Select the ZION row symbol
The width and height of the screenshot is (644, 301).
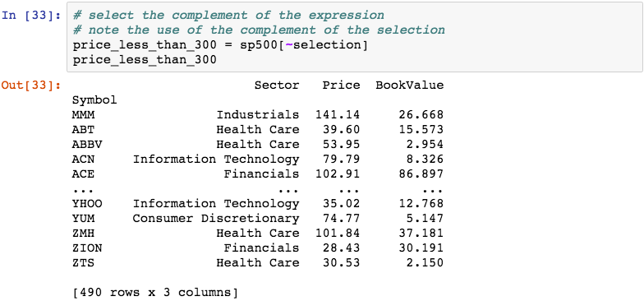(87, 248)
